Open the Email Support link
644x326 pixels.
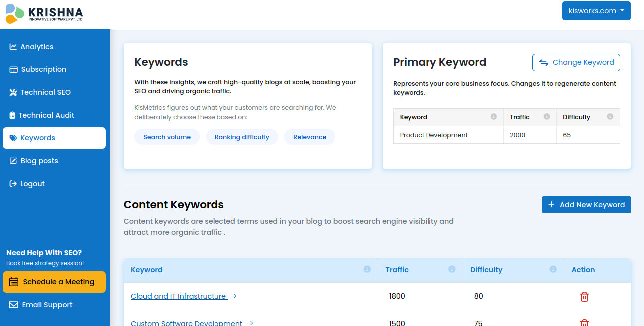[54, 305]
